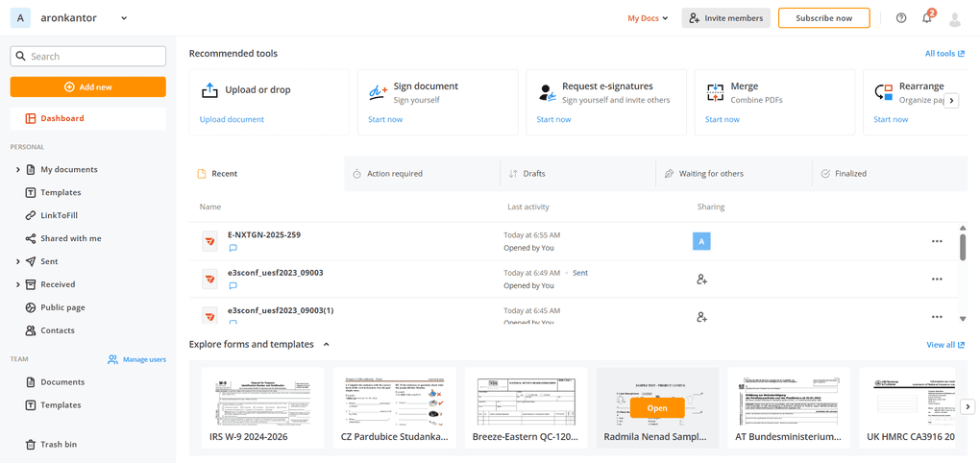Switch to the Drafts tab
This screenshot has height=463, width=980.
(578, 174)
